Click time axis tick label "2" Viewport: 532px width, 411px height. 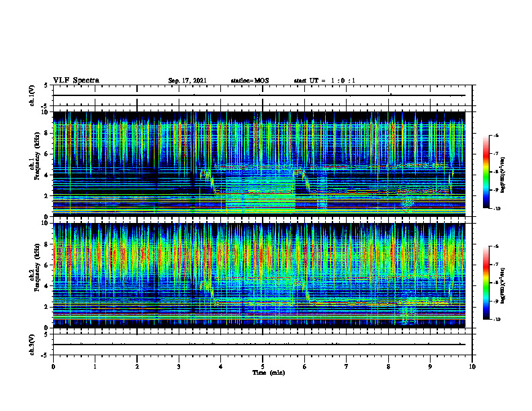tap(137, 367)
